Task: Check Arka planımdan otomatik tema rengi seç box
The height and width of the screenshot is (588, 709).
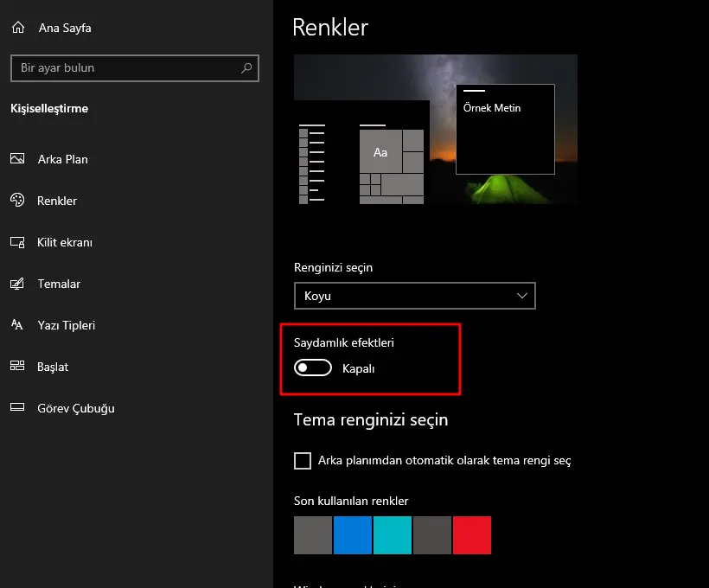Action: click(x=303, y=461)
